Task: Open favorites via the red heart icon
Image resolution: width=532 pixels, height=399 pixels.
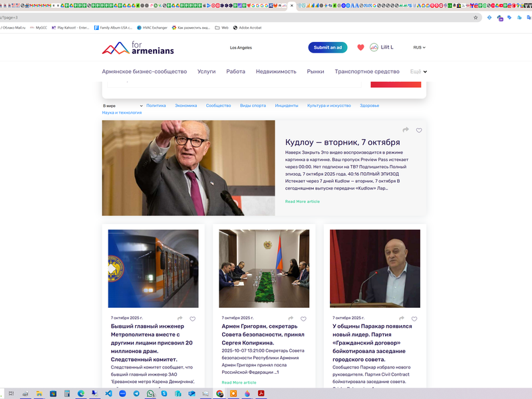Action: pyautogui.click(x=360, y=48)
